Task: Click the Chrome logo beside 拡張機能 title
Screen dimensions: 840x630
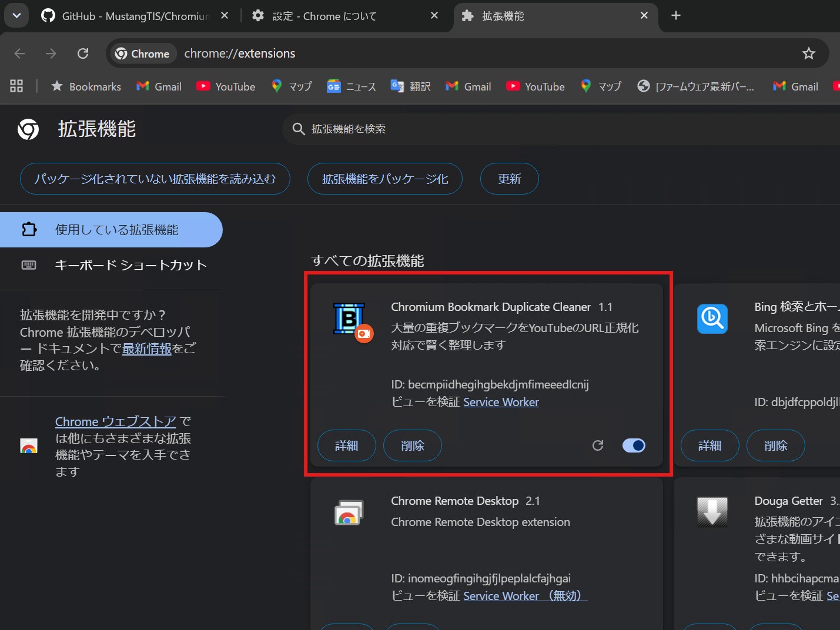Action: [x=28, y=129]
